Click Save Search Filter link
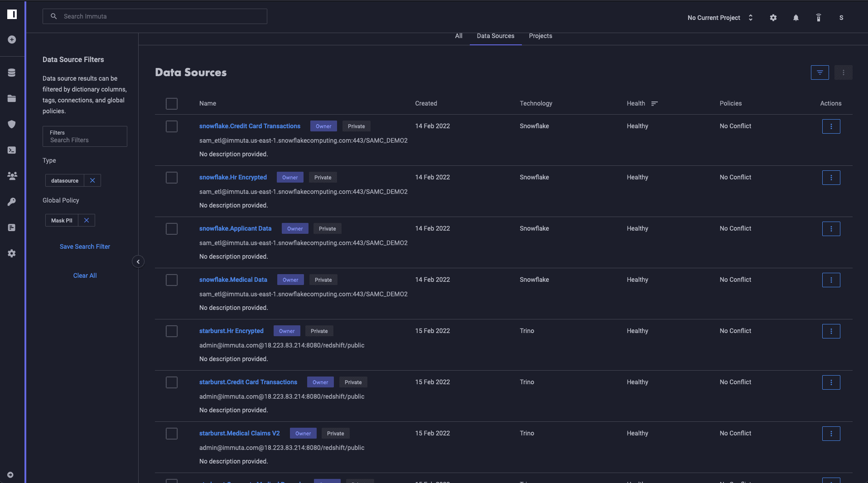This screenshot has width=868, height=483. tap(85, 246)
